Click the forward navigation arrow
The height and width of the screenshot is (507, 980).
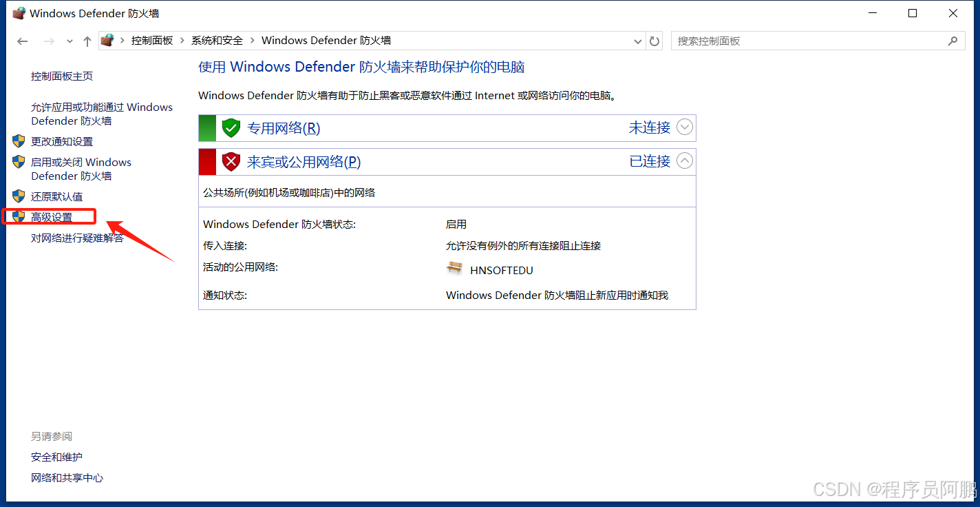point(49,41)
